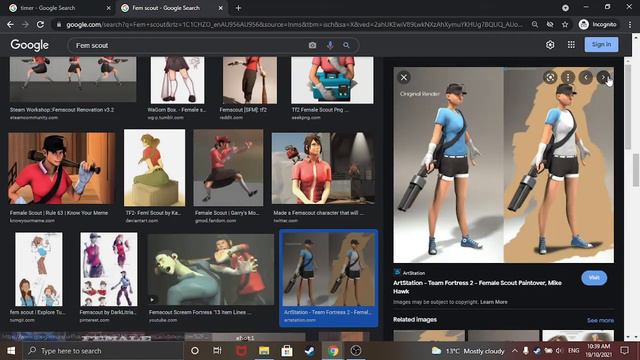Open TF2 Feml Scout deviantart thumbnail

click(154, 168)
